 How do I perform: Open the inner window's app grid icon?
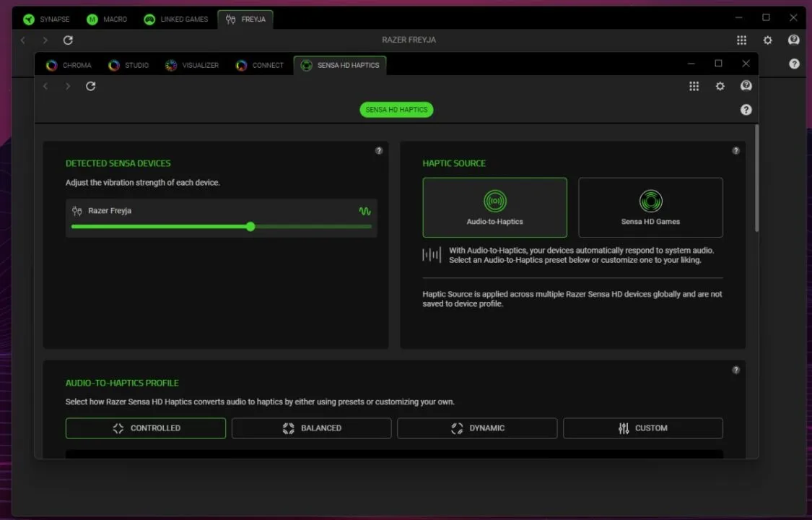[x=694, y=86]
